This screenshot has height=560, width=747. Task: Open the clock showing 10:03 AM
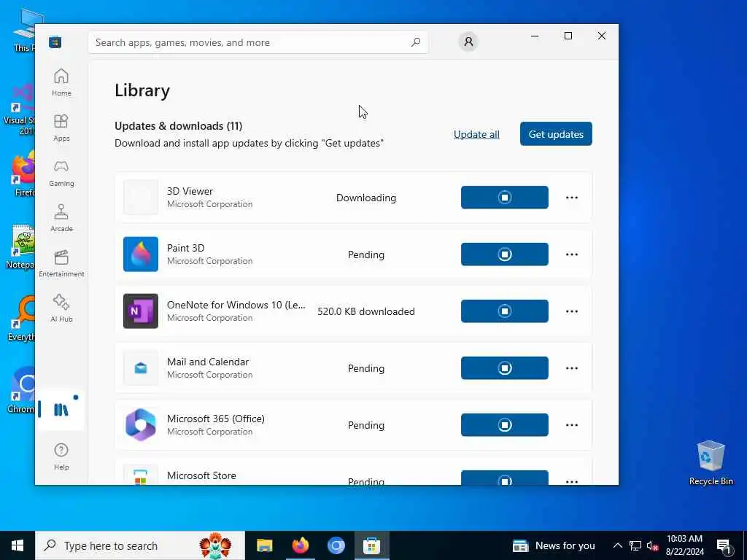tap(684, 545)
